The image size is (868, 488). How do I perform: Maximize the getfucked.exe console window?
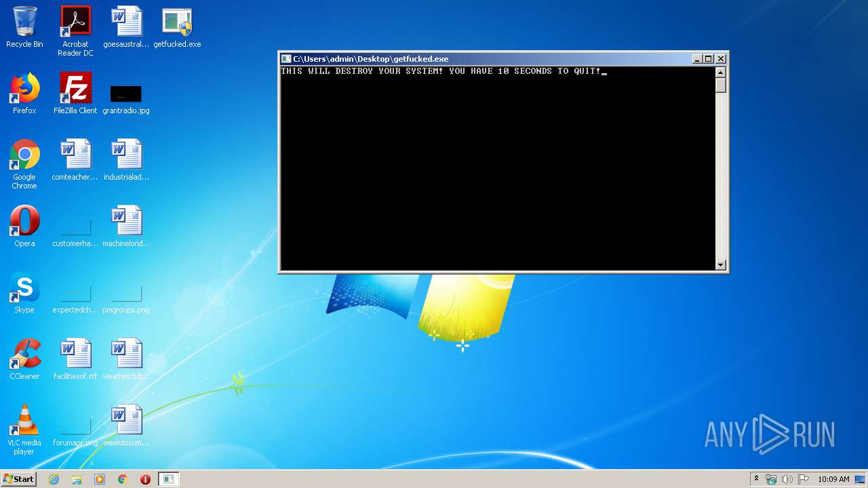click(x=709, y=59)
